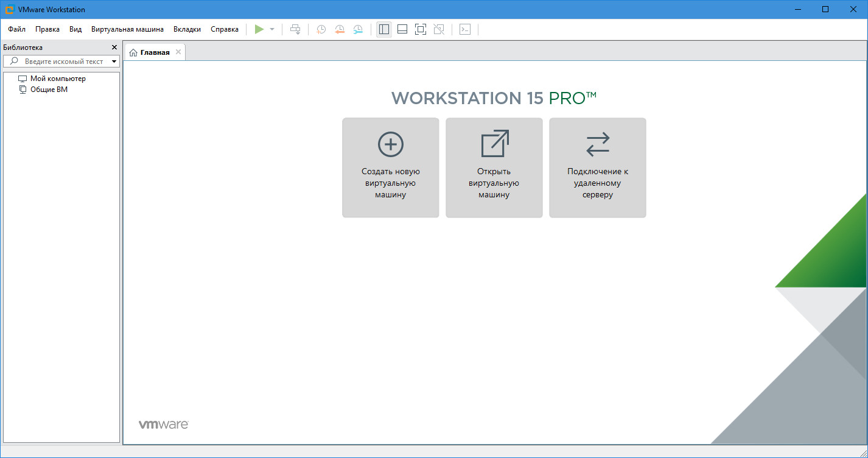The height and width of the screenshot is (458, 868).
Task: Click the VMware Workstation title bar app icon
Action: (x=10, y=9)
